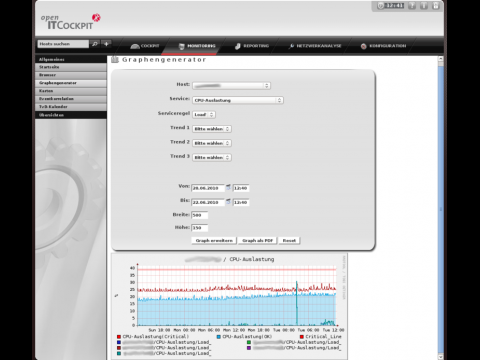This screenshot has width=480, height=360.
Task: Click the blue CPU-Auslastung(OK) legend swatch
Action: point(219,337)
